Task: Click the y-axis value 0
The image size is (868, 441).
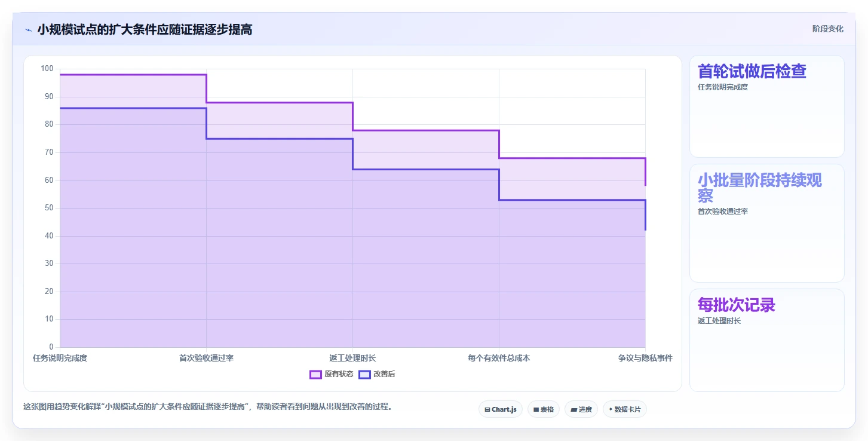Action: click(51, 347)
